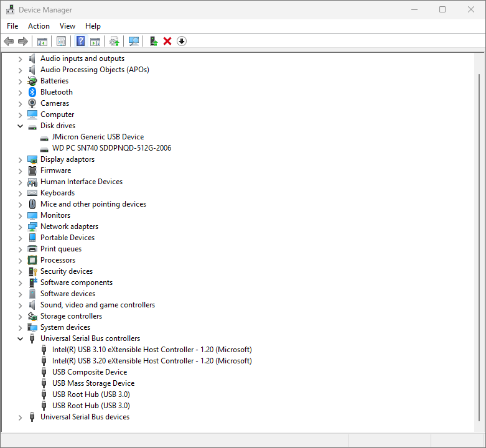Click the red X uninstall device icon
486x448 pixels.
pyautogui.click(x=167, y=41)
